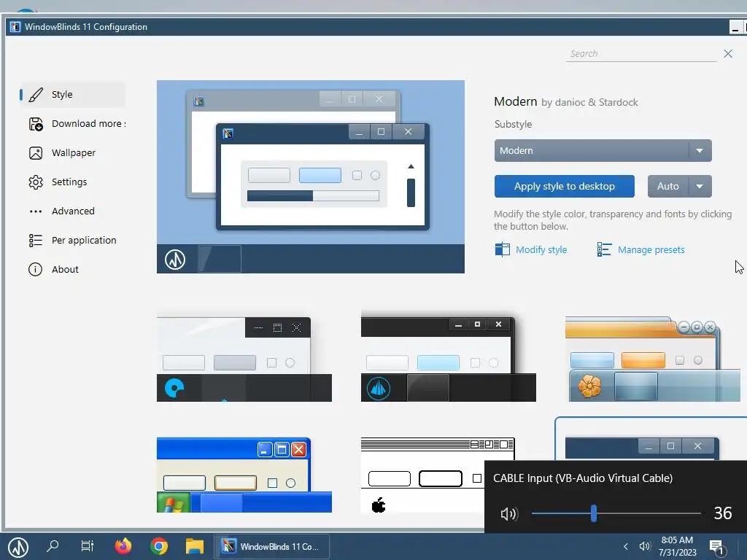Click the Wallpaper picture icon
The height and width of the screenshot is (560, 747).
click(x=36, y=153)
